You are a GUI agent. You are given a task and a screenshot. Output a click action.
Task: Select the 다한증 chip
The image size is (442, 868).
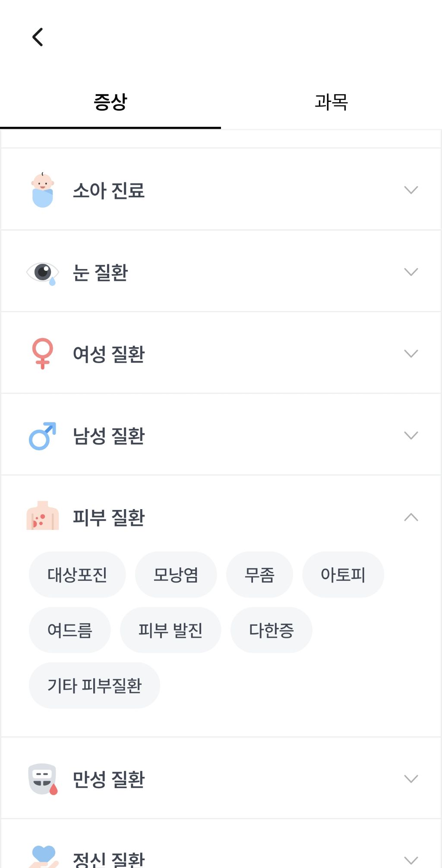click(x=271, y=630)
